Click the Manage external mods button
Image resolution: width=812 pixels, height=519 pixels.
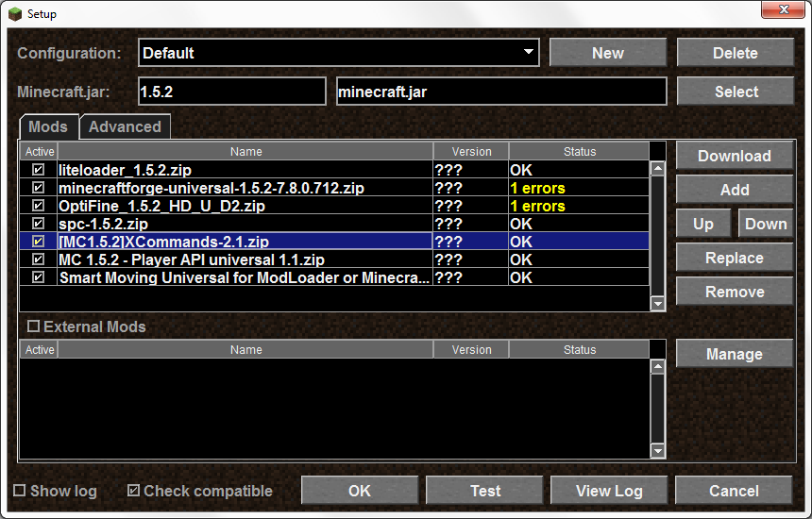click(735, 354)
